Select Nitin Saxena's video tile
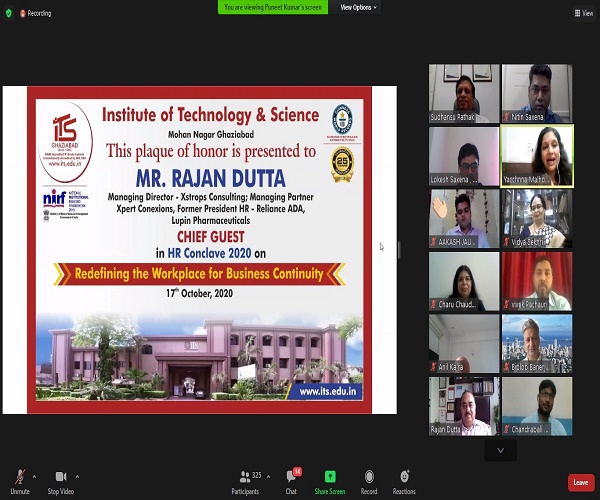 tap(537, 93)
